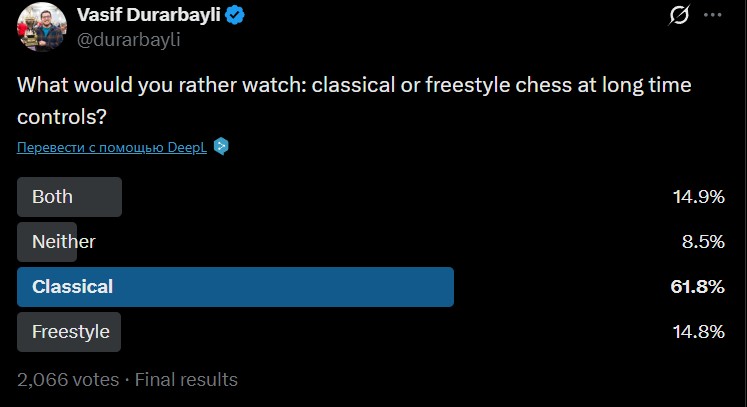Image resolution: width=747 pixels, height=407 pixels.
Task: Click the blue 'Classical' poll result bar
Action: (235, 287)
